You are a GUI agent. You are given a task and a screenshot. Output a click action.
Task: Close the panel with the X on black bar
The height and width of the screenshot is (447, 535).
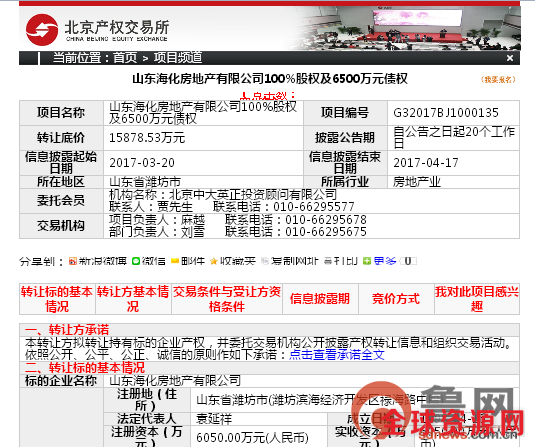coord(510,58)
